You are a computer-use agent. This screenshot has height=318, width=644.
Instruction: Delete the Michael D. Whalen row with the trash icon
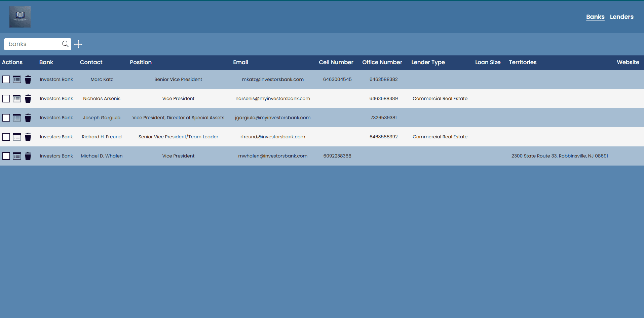pos(28,156)
